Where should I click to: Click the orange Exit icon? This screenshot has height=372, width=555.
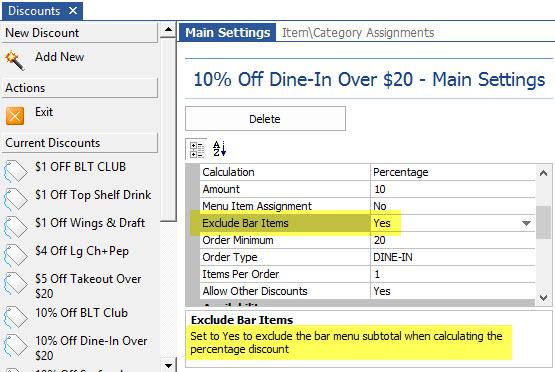(x=15, y=116)
